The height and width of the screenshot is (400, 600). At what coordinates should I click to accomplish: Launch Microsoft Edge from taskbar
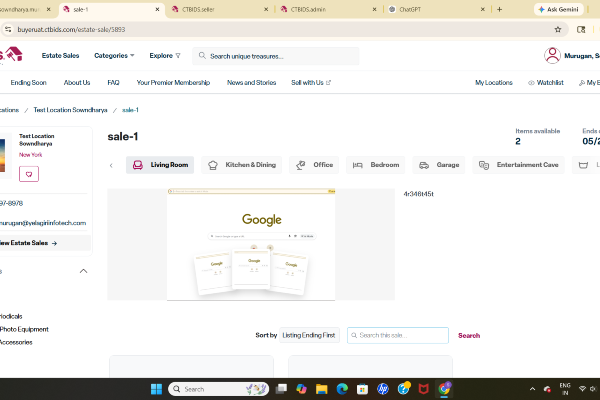click(342, 389)
